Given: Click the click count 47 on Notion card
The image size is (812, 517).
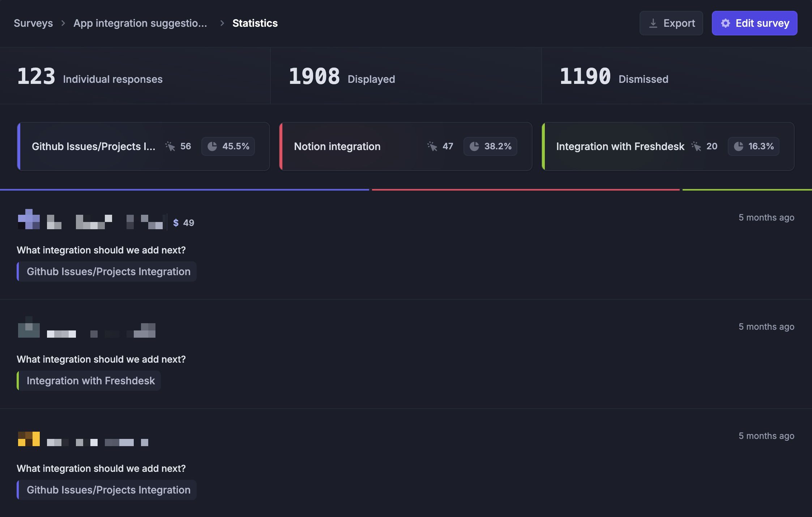Looking at the screenshot, I should pyautogui.click(x=448, y=146).
